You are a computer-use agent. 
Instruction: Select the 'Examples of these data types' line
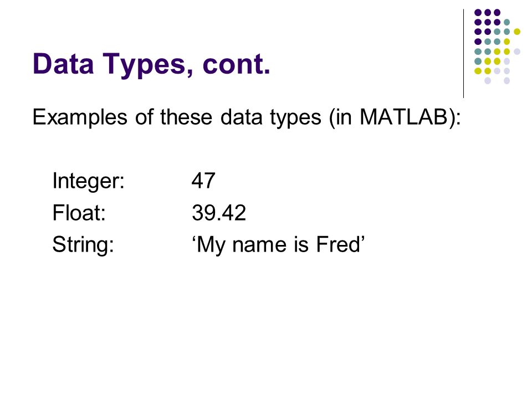(x=247, y=117)
